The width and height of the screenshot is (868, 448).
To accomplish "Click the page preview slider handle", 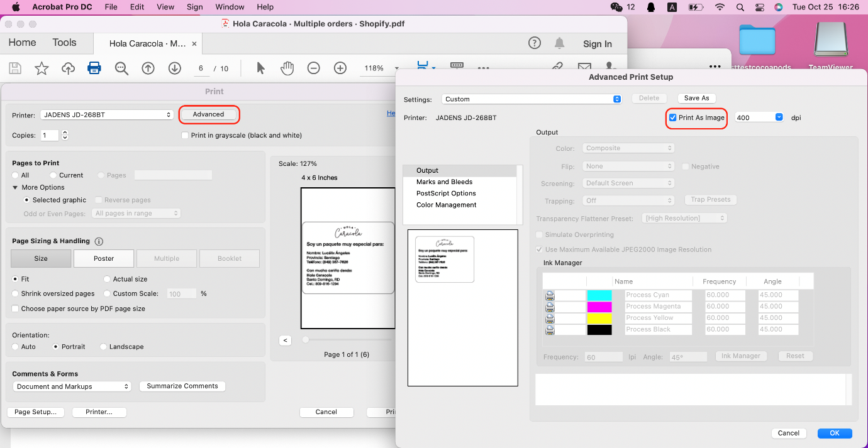I will [x=306, y=340].
